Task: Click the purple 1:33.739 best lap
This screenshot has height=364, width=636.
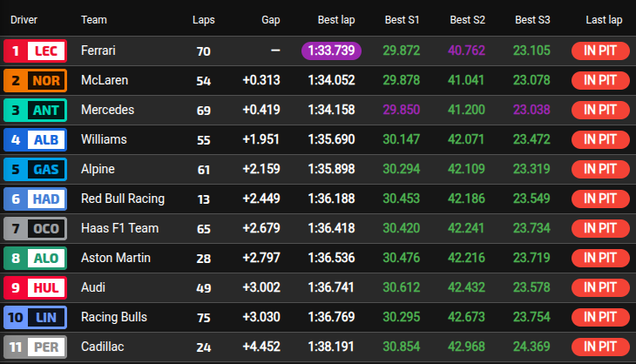Action: (331, 51)
